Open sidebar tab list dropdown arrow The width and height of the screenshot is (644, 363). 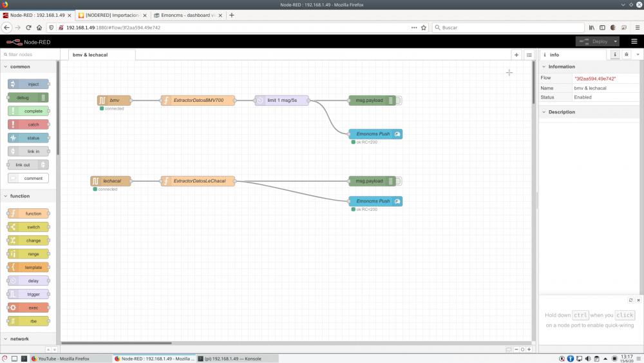(638, 55)
